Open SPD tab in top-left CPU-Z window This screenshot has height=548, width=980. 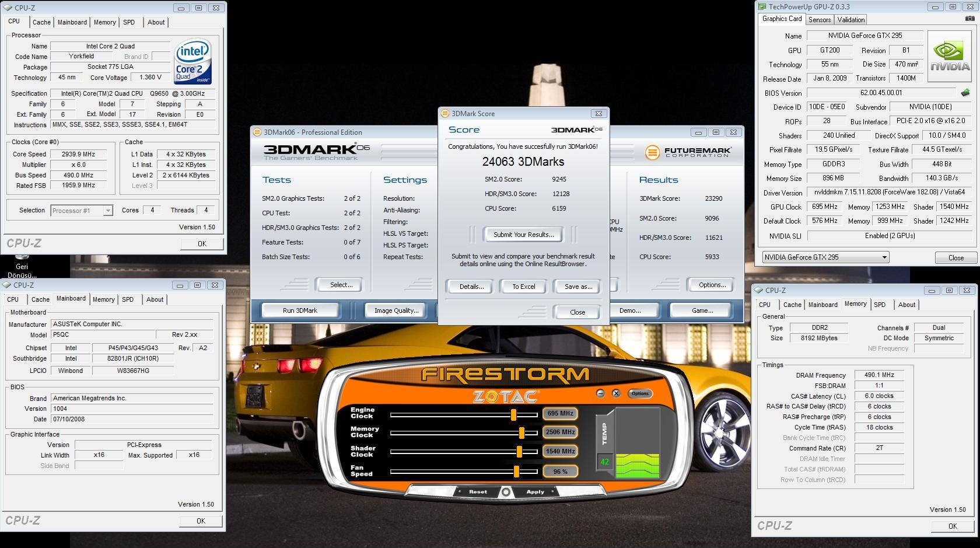pos(129,22)
